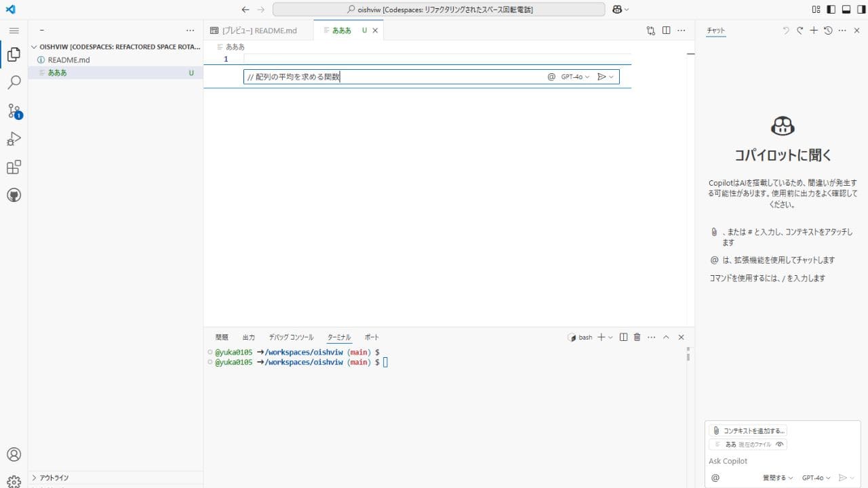Viewport: 868px width, 488px height.
Task: Click the コンテキストを追加する button
Action: point(748,430)
